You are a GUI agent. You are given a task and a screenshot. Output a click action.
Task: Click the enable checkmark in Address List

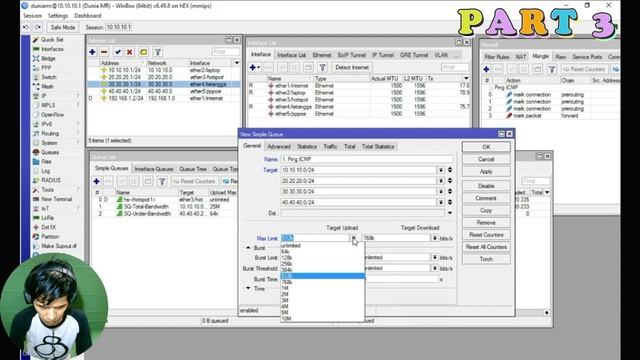pos(118,52)
